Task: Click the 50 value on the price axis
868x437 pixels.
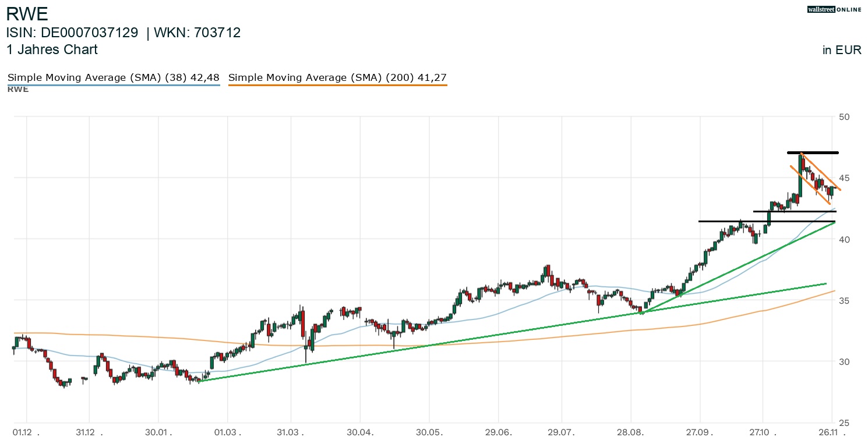Action: (x=844, y=117)
